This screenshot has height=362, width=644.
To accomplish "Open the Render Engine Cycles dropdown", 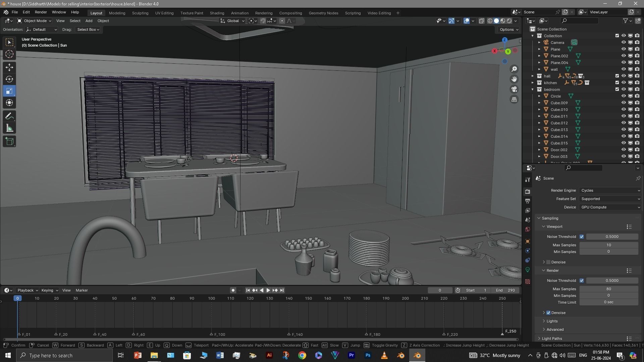I will point(610,190).
